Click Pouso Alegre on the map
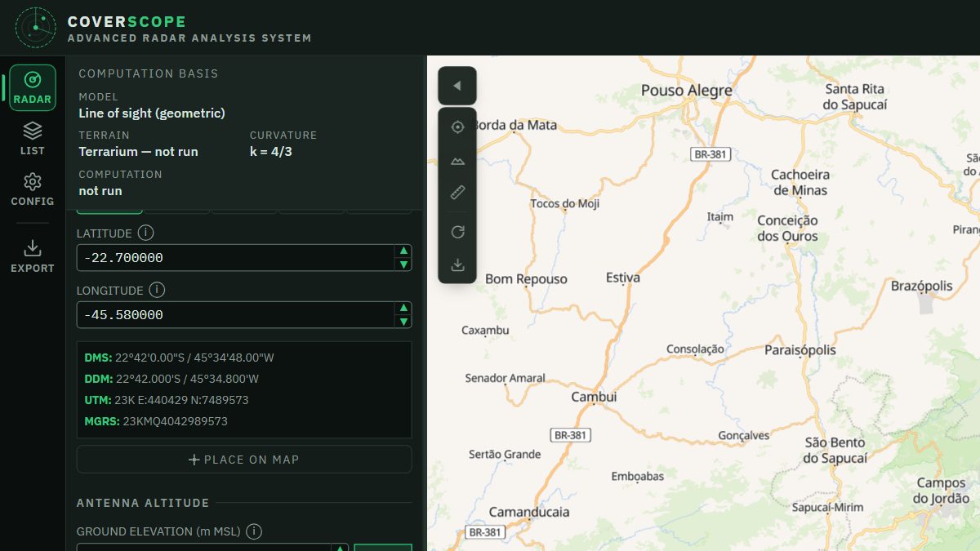 686,90
